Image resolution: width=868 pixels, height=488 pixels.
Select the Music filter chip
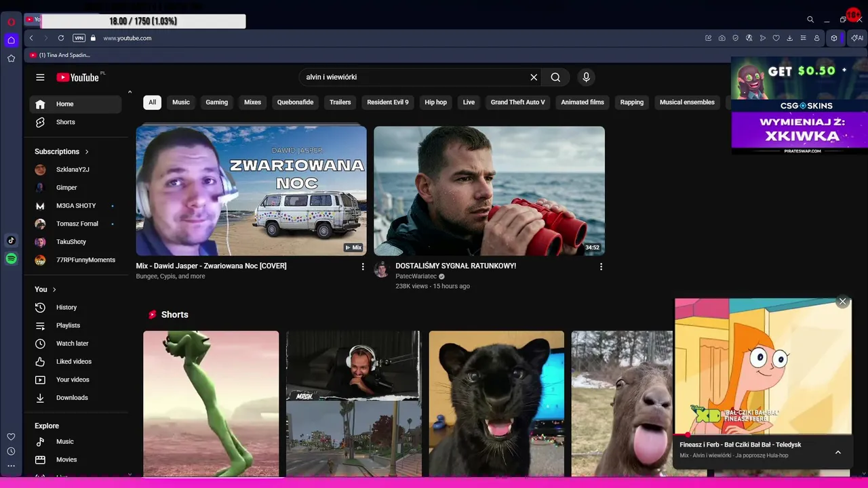click(x=181, y=102)
